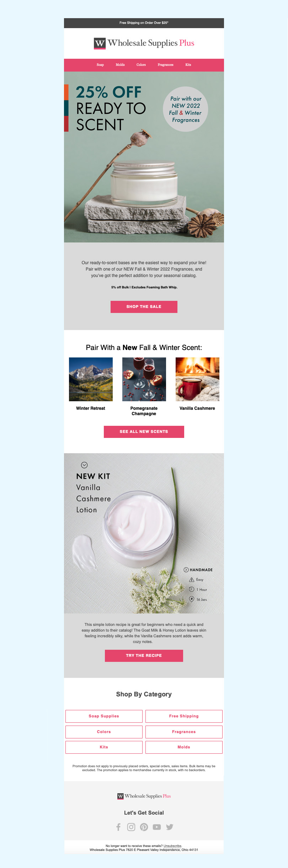Click the circled down chevron above NEW KIT
The width and height of the screenshot is (288, 868).
click(84, 465)
